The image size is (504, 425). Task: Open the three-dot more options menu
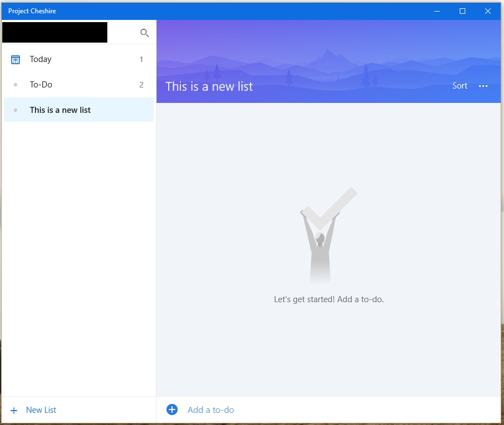tap(483, 86)
